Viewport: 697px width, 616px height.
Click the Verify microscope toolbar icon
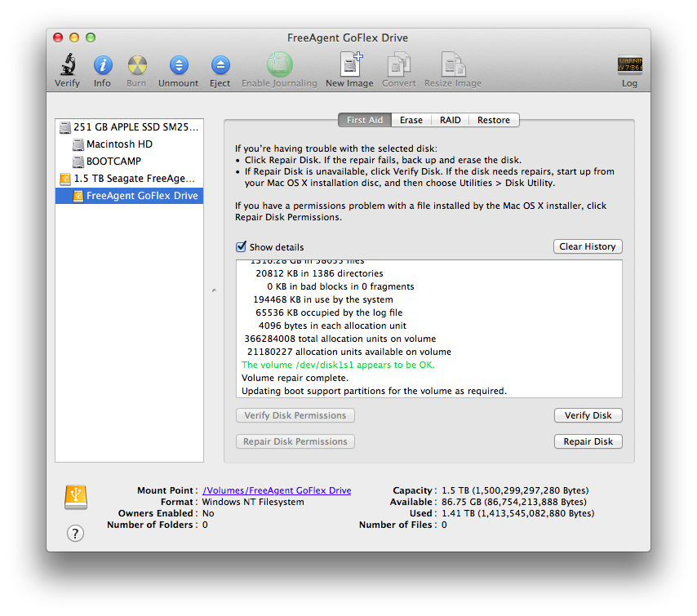pyautogui.click(x=68, y=65)
